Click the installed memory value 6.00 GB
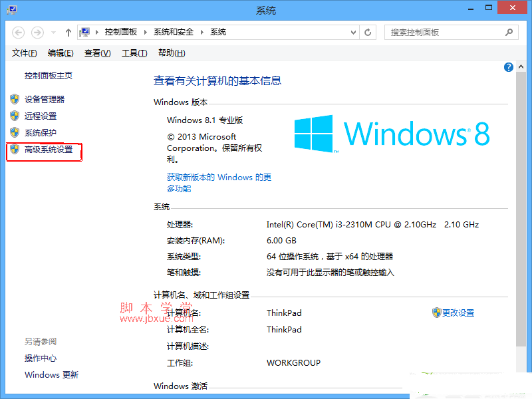This screenshot has height=399, width=532. coord(281,241)
